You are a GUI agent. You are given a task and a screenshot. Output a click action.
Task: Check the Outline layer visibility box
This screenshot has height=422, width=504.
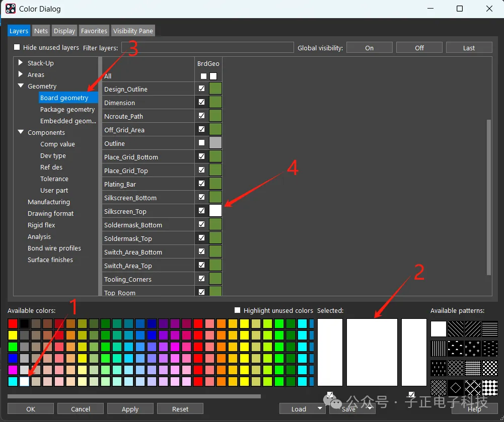tap(201, 142)
